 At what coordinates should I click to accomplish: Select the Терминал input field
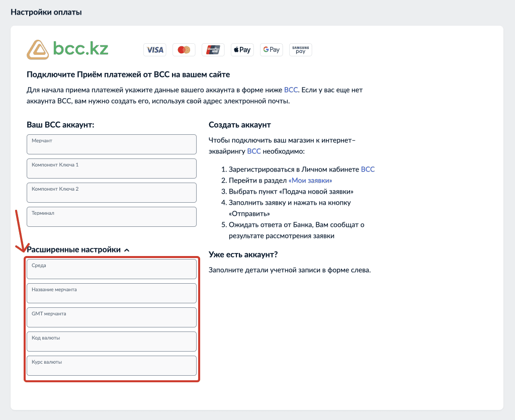[x=112, y=217]
